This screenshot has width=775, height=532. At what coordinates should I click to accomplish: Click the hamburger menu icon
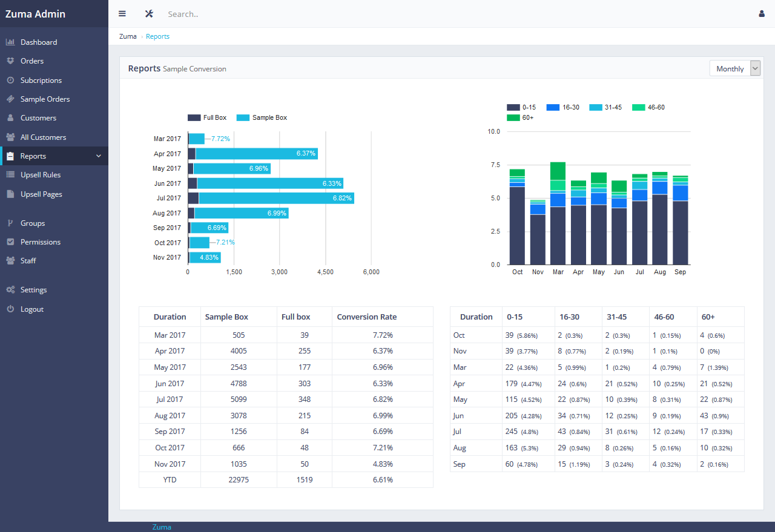coord(122,14)
